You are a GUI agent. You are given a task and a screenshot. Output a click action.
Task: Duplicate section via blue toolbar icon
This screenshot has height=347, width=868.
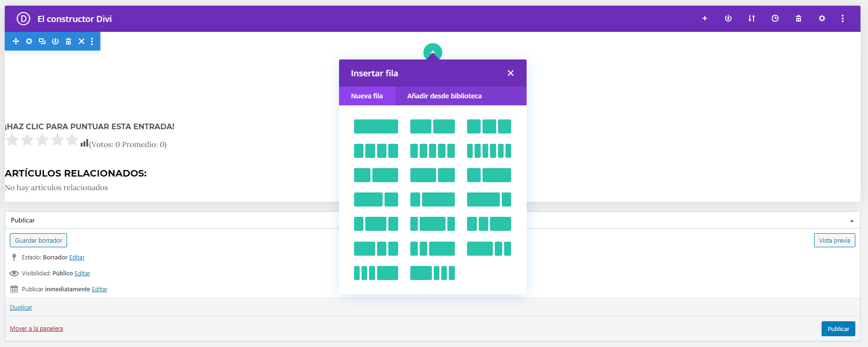pyautogui.click(x=42, y=41)
